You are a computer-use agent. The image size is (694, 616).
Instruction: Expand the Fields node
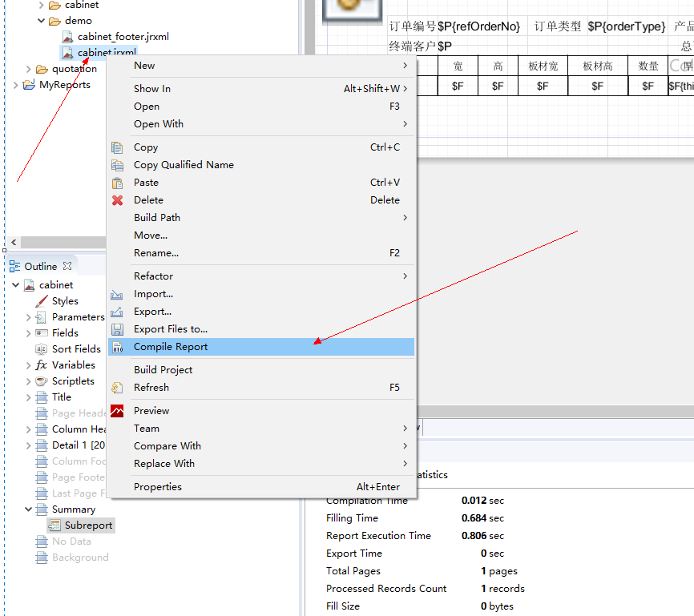point(28,333)
